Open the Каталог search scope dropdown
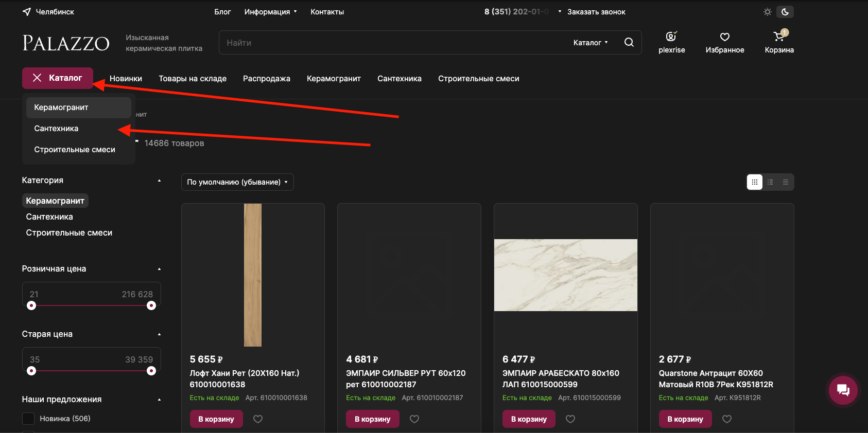The image size is (868, 433). 591,43
